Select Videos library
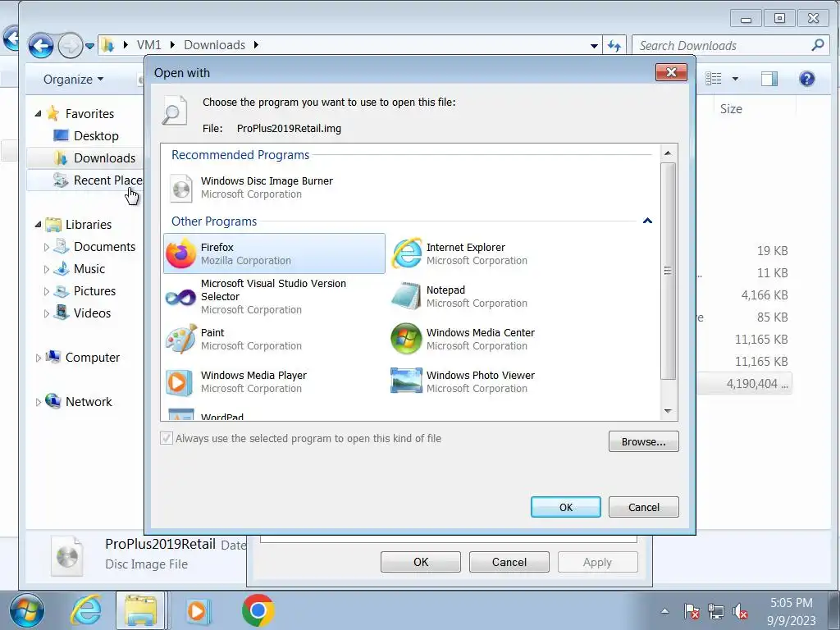Viewport: 840px width, 630px height. (x=83, y=313)
